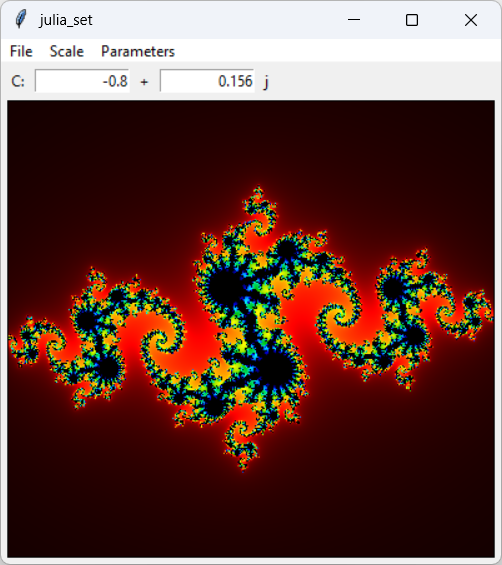Screen dimensions: 502x565
Task: Click the imaginary part field showing 0.156
Action: tap(207, 81)
